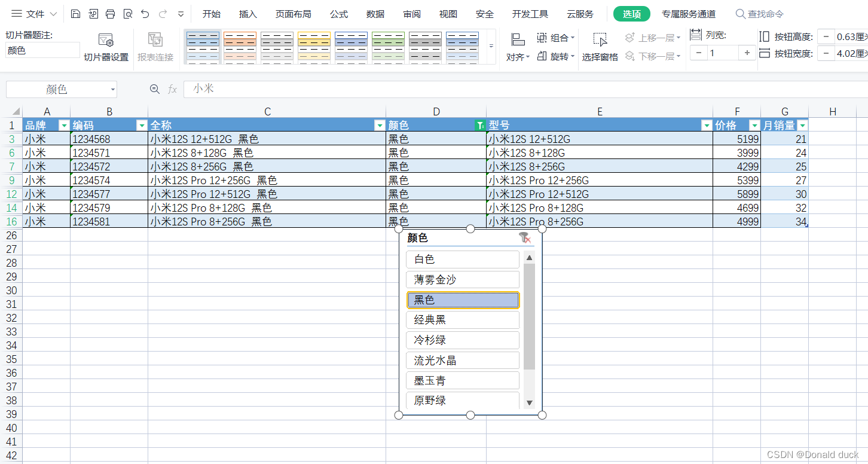Open the 全称 column filter dropdown

click(380, 126)
